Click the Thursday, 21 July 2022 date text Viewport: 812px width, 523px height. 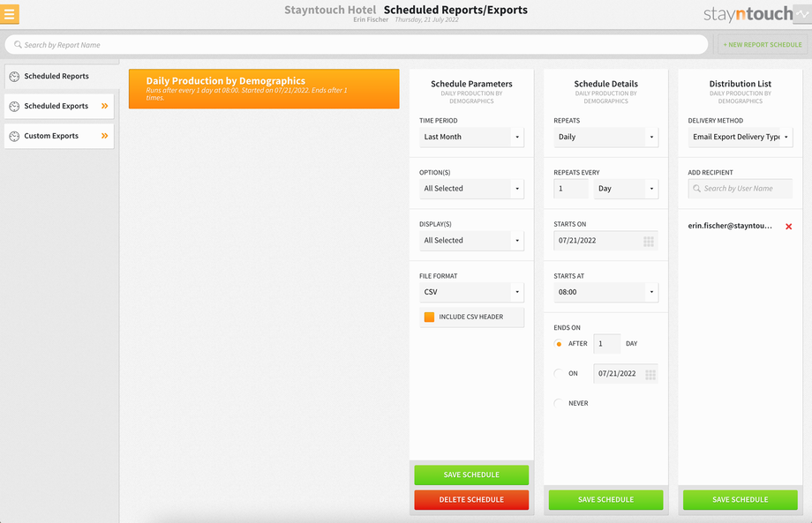426,19
